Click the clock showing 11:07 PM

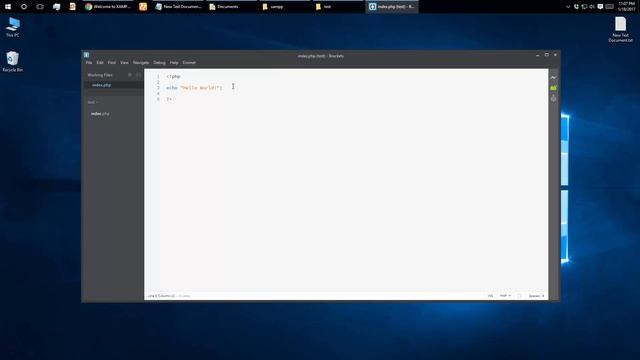click(x=627, y=7)
